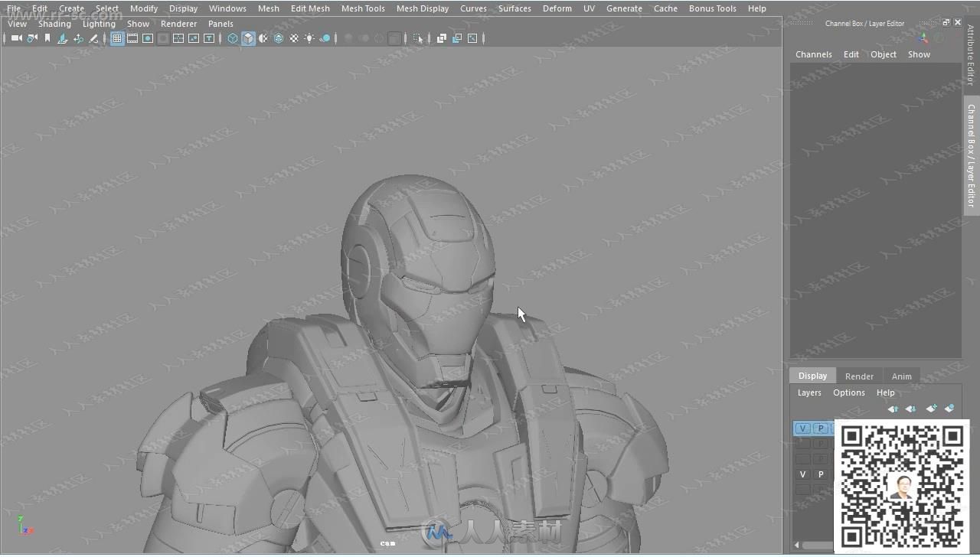The height and width of the screenshot is (557, 980).
Task: Open the Mesh Display menu
Action: pyautogui.click(x=423, y=8)
